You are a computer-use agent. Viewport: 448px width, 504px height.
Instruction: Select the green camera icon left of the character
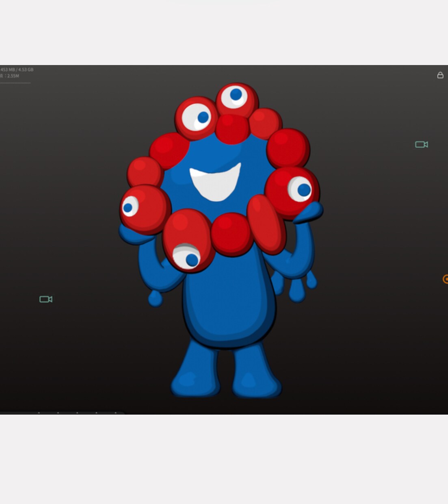tap(46, 299)
